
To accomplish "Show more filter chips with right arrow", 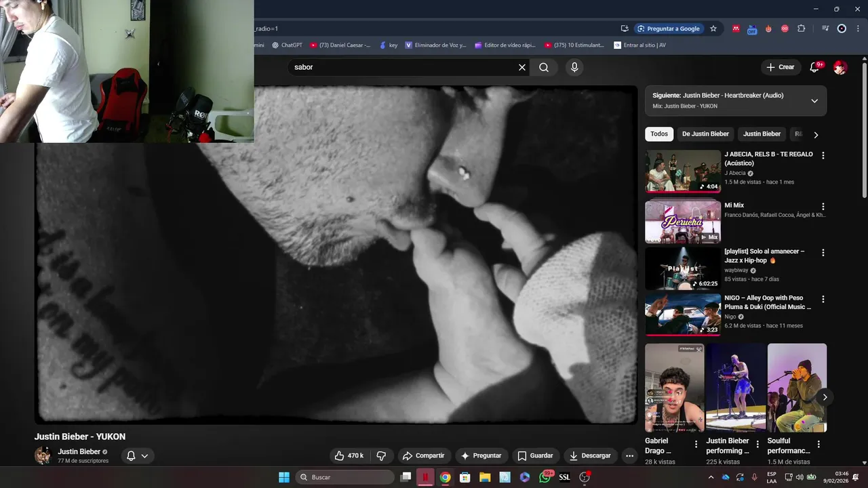I will coord(816,134).
